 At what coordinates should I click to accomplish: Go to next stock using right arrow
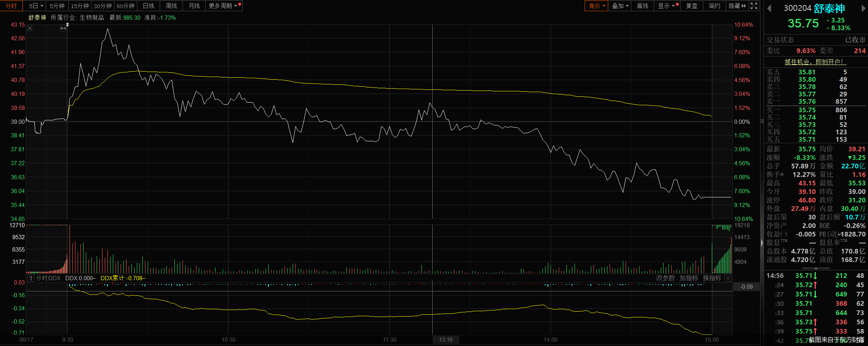pos(863,9)
